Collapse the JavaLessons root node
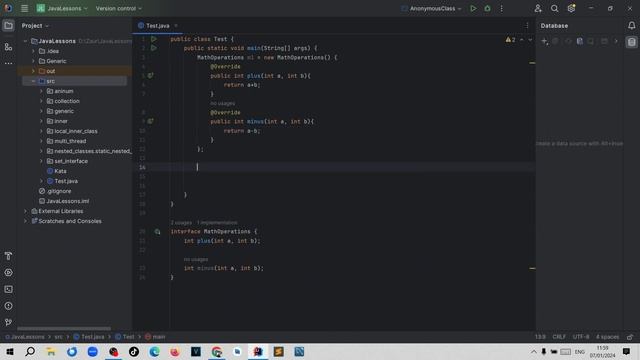This screenshot has height=360, width=640. point(25,41)
